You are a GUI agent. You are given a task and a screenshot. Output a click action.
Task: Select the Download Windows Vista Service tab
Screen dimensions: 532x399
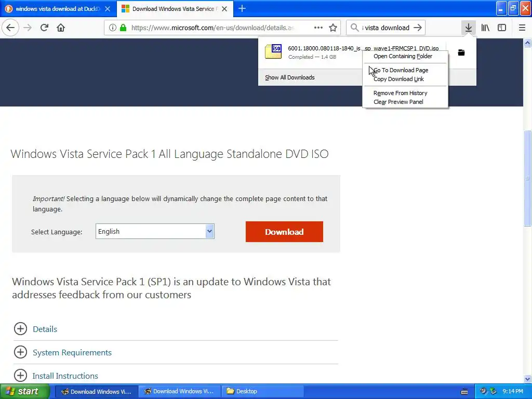click(175, 9)
